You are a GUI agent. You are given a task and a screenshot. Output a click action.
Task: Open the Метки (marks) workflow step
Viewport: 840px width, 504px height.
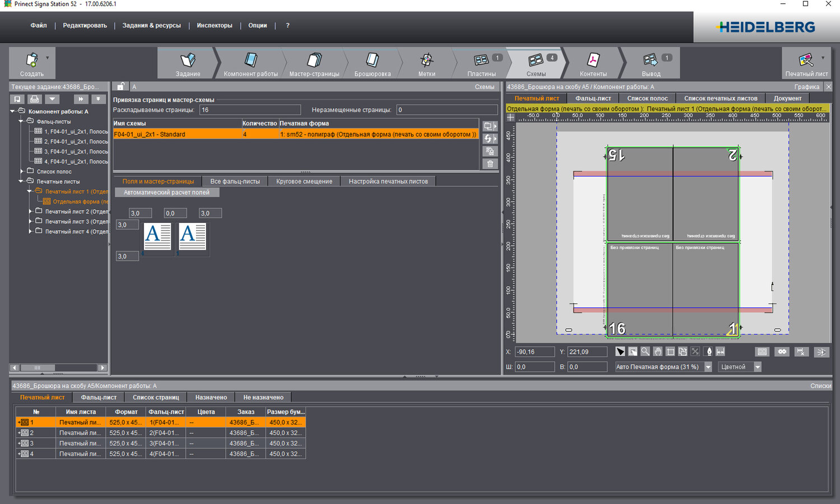pos(427,60)
